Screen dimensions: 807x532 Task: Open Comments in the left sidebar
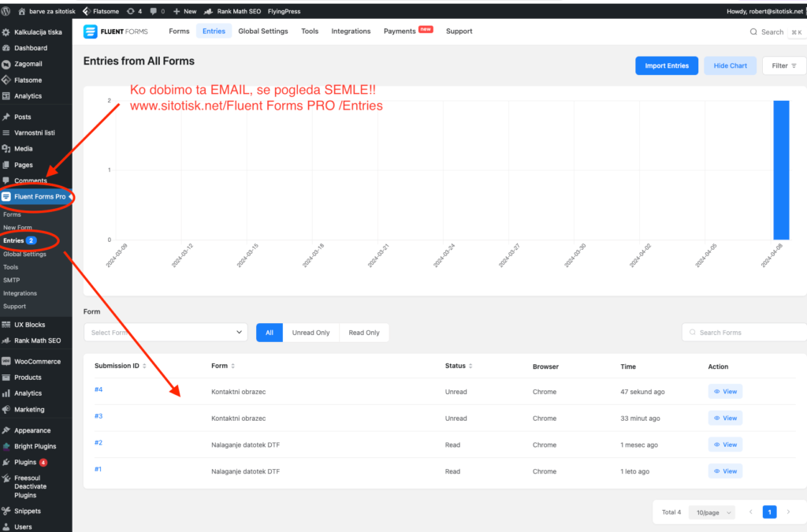tap(36, 180)
